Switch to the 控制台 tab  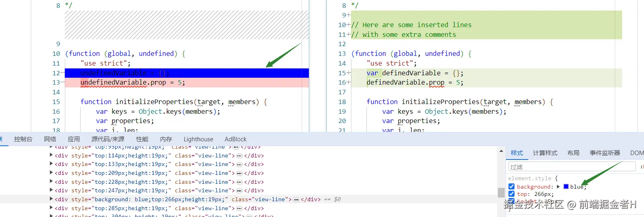(x=23, y=139)
